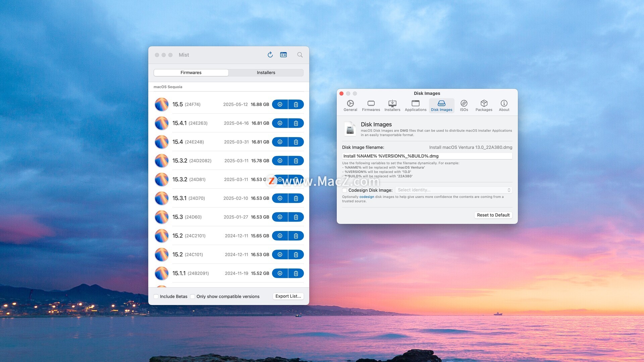Copy URL for firmware 15.3.2 (24D2082)
The width and height of the screenshot is (644, 362).
coord(296,161)
